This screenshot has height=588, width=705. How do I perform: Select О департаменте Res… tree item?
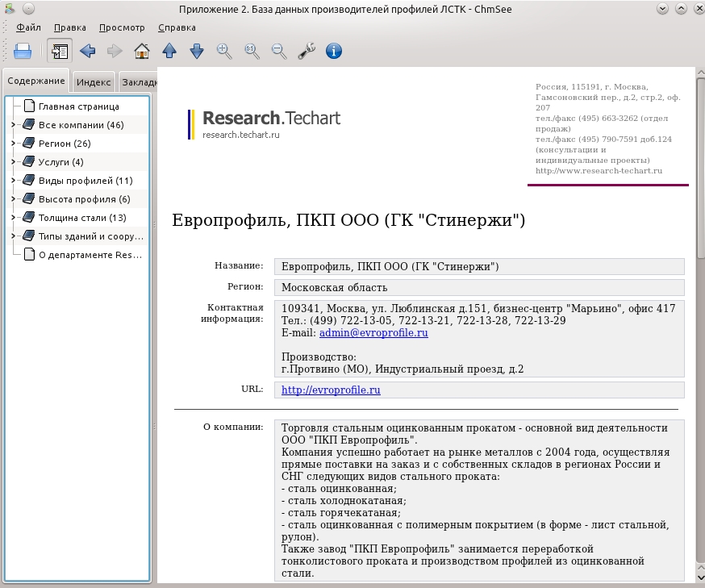click(90, 255)
